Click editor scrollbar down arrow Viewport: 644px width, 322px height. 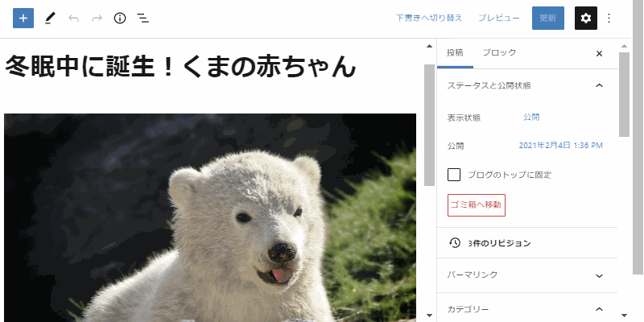tap(430, 316)
